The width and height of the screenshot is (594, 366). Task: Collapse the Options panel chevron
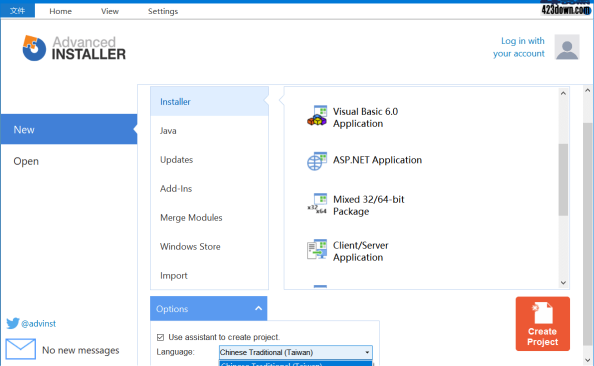[x=258, y=308]
